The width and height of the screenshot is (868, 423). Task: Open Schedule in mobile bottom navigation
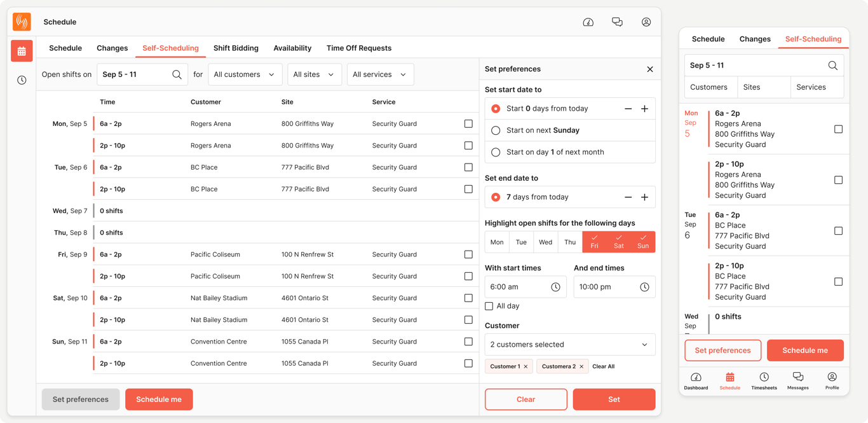click(x=729, y=381)
